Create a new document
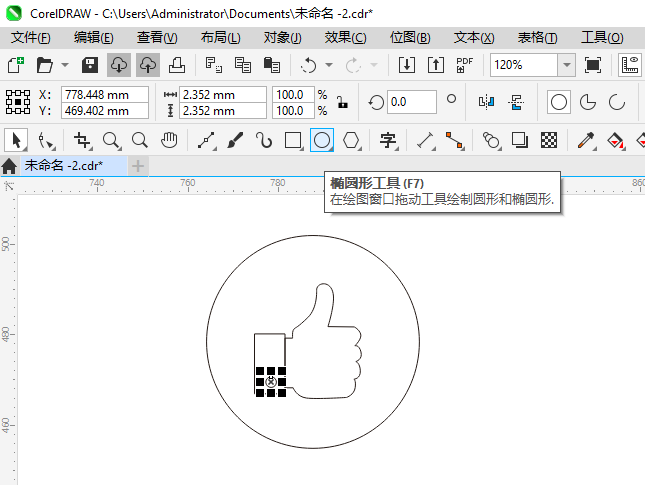Image resolution: width=645 pixels, height=485 pixels. click(x=16, y=65)
